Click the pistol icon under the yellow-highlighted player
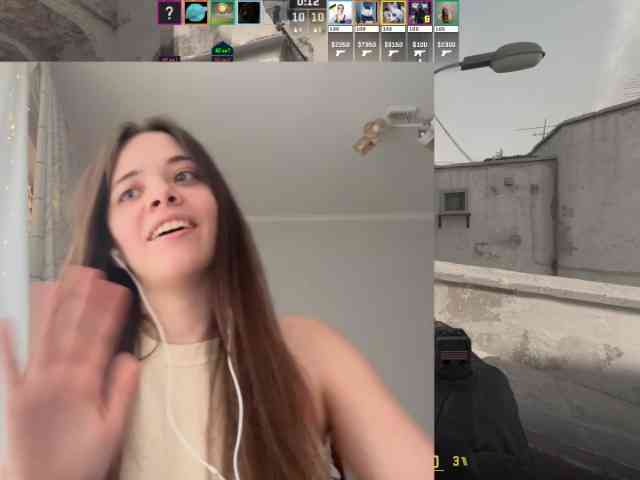The height and width of the screenshot is (480, 640). pos(393,53)
